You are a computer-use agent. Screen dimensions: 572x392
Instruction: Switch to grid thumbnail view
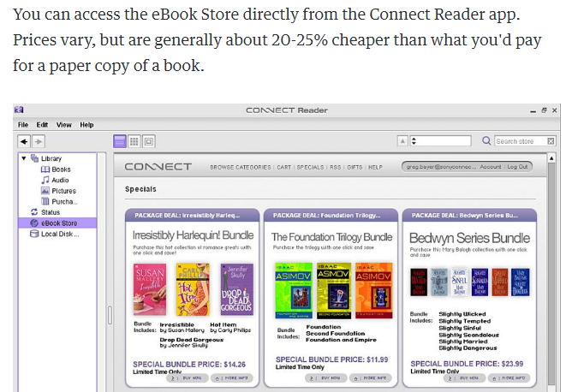pyautogui.click(x=134, y=141)
